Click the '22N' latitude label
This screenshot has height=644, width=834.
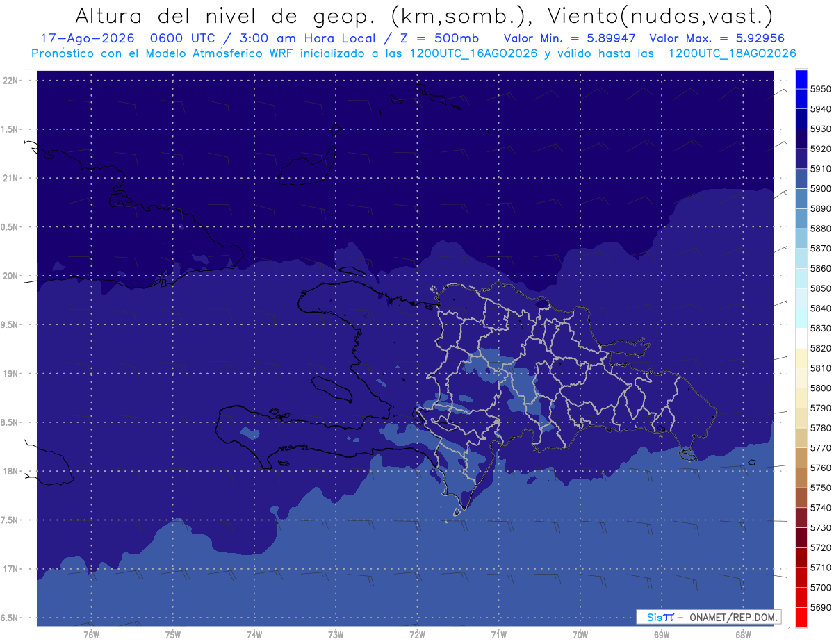[x=12, y=81]
